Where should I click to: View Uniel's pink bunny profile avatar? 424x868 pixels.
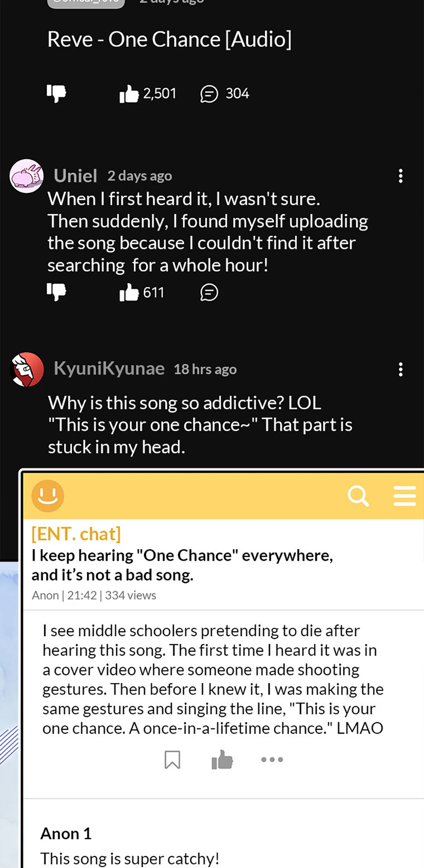point(27,176)
